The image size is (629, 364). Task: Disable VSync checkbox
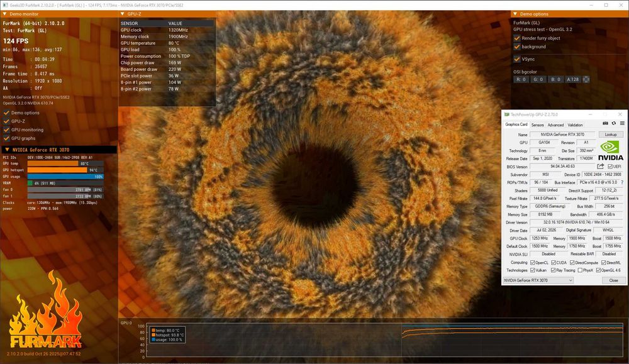coord(517,59)
